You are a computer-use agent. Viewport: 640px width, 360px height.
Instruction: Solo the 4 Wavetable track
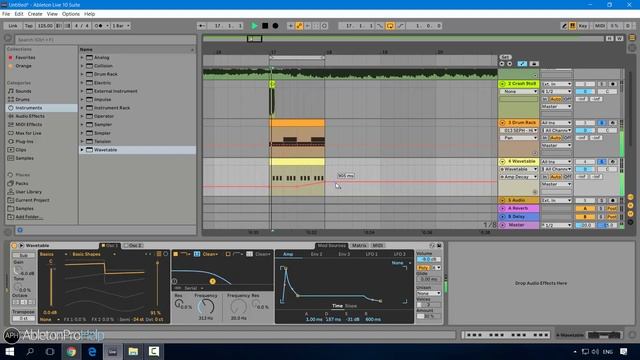(601, 162)
